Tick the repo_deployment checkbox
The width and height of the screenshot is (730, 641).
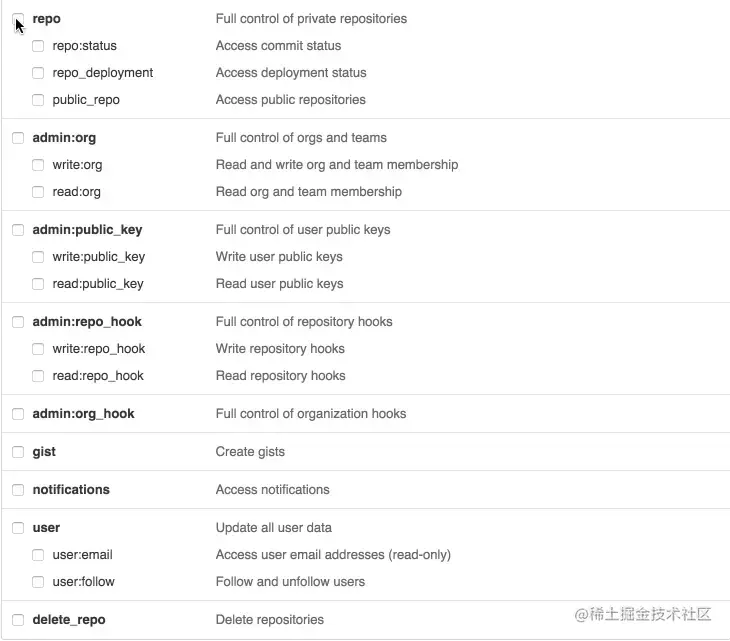coord(38,73)
